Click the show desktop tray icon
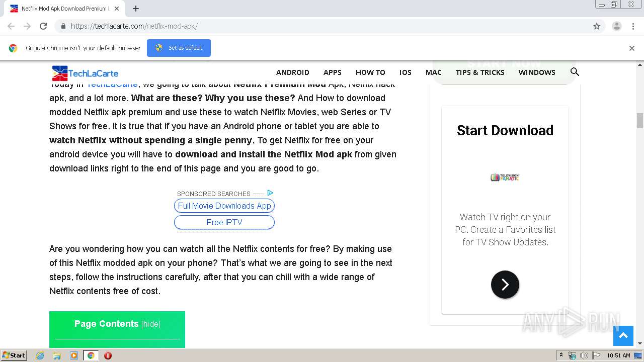This screenshot has height=362, width=644. pos(638,355)
